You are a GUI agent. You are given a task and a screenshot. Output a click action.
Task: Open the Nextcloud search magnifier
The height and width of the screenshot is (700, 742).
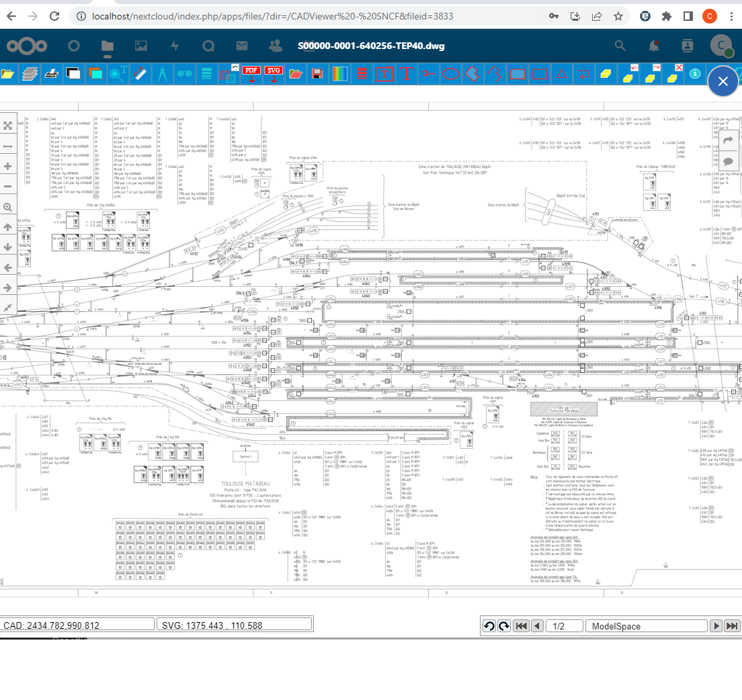click(620, 46)
